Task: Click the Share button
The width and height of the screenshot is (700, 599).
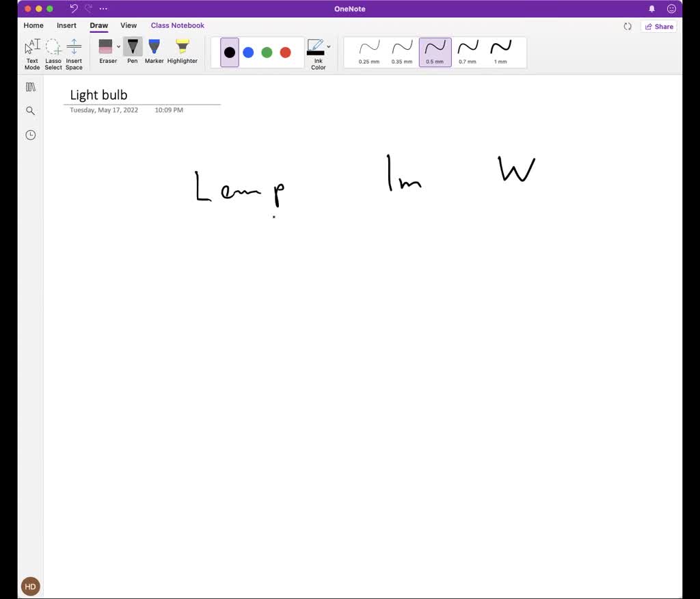Action: click(658, 26)
